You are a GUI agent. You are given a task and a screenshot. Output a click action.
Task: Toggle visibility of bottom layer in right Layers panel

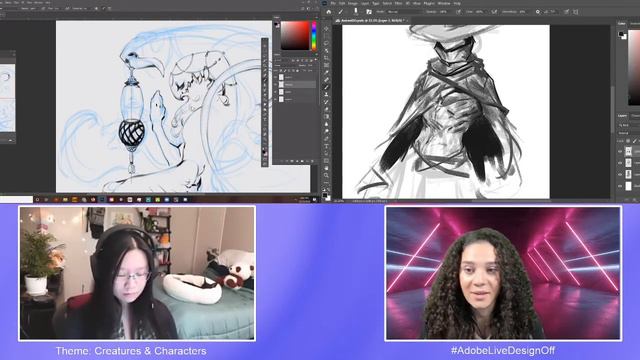[x=620, y=186]
